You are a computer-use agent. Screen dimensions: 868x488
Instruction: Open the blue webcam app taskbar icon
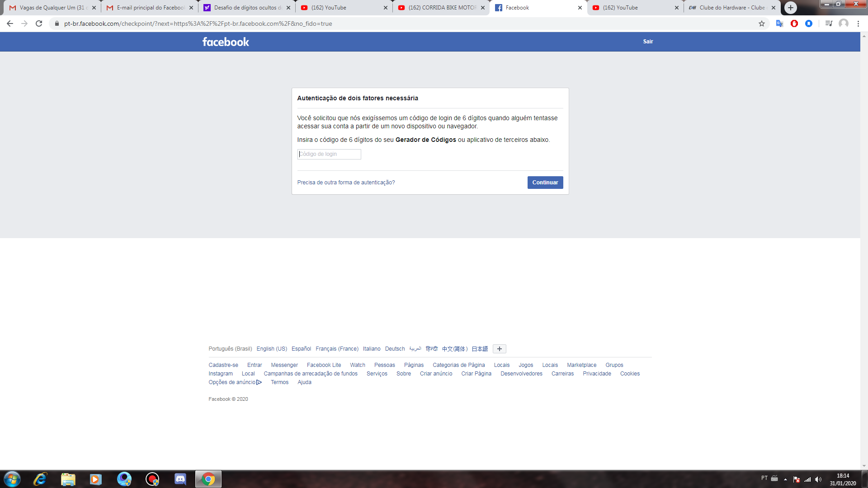point(124,479)
